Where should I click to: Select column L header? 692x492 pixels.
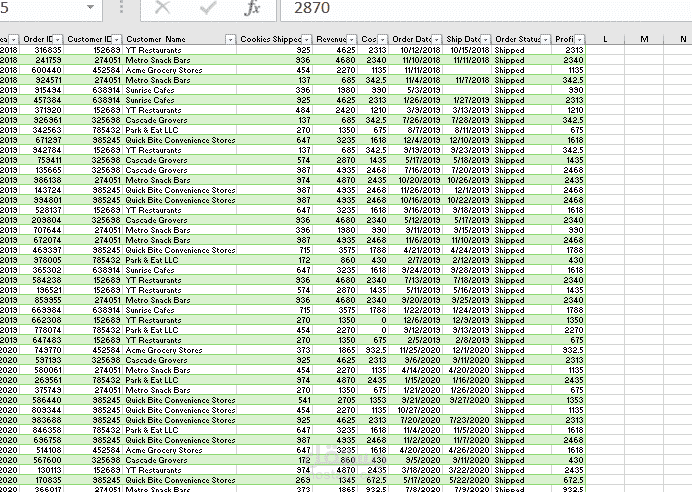point(605,39)
